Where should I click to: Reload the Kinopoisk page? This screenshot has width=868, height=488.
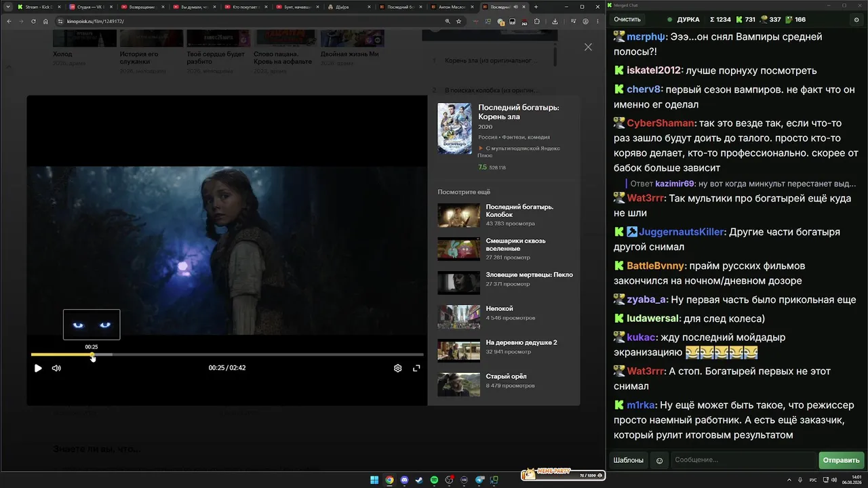coord(34,21)
